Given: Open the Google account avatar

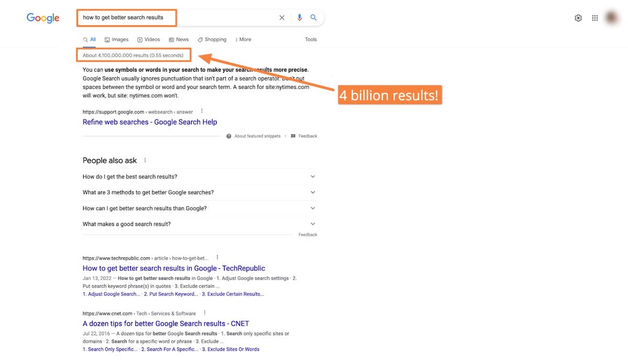Looking at the screenshot, I should [x=612, y=18].
